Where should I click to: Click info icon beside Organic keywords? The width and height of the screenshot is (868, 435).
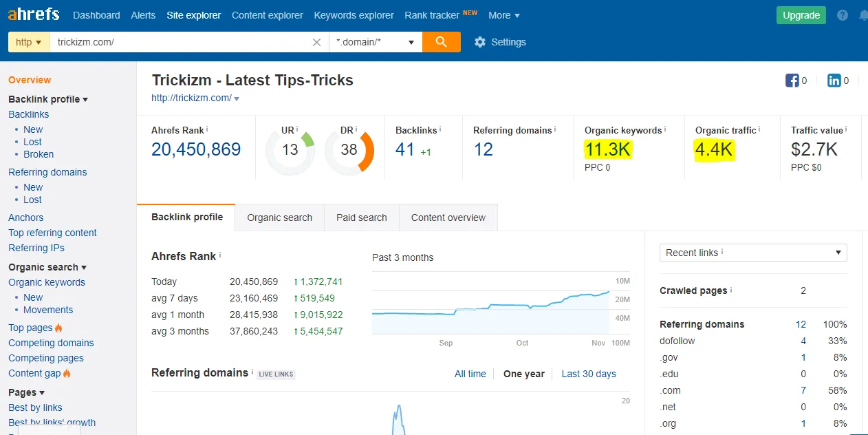[665, 129]
